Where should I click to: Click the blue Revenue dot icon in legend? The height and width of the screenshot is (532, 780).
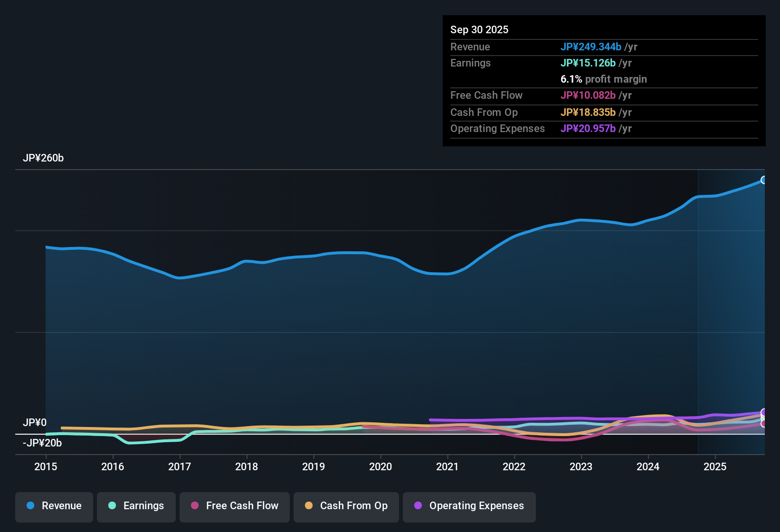click(x=30, y=506)
